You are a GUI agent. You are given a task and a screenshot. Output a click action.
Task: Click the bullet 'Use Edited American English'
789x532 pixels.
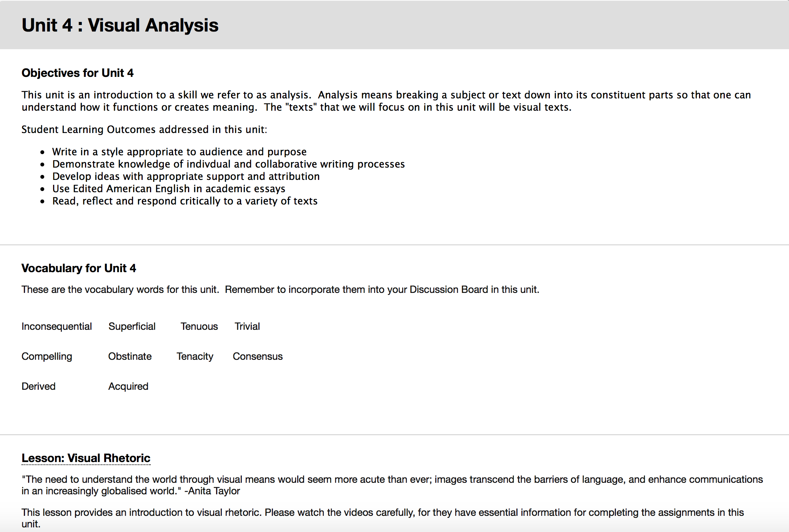click(x=169, y=189)
